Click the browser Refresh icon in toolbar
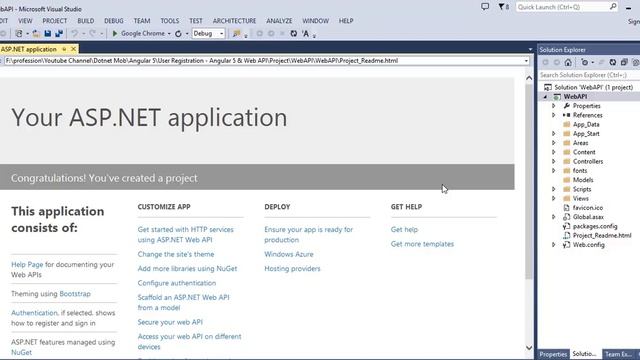Screen dimensions: 640x360 point(178,34)
